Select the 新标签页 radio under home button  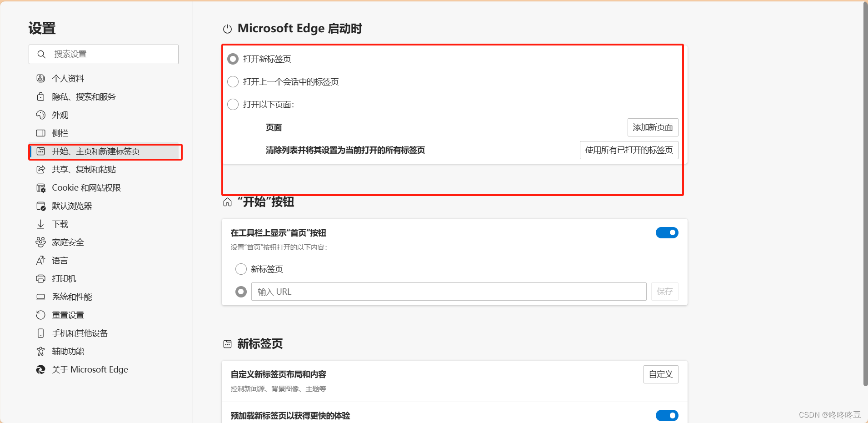click(241, 269)
